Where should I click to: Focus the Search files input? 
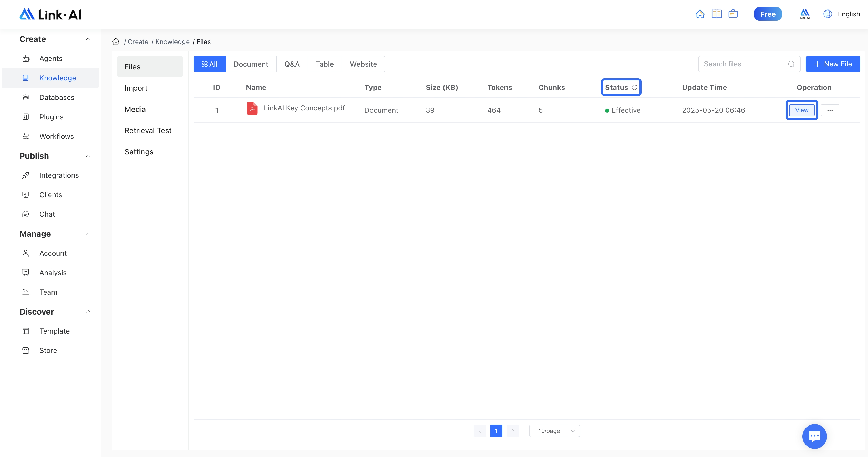tap(749, 64)
